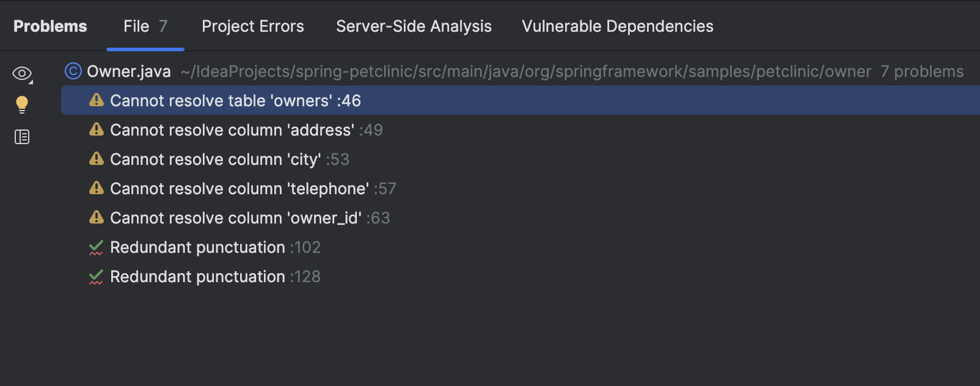This screenshot has height=386, width=980.
Task: Select the Owner.java file node
Action: (129, 71)
